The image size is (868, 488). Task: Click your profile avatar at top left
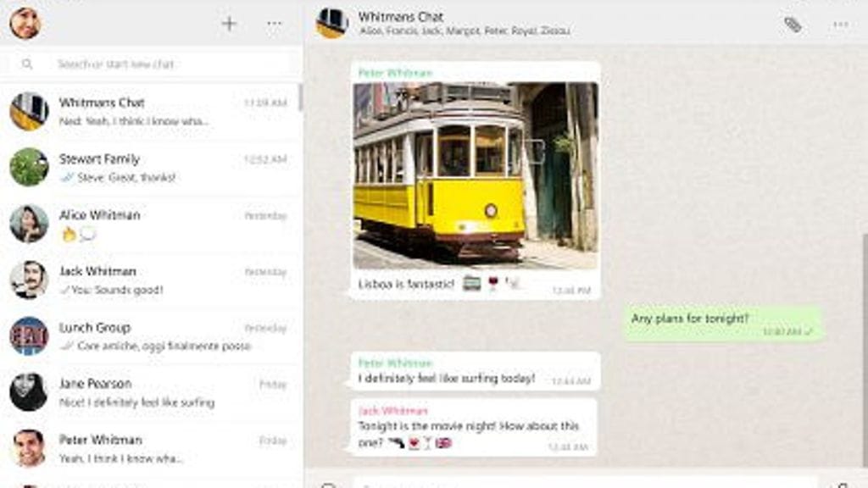pos(25,23)
